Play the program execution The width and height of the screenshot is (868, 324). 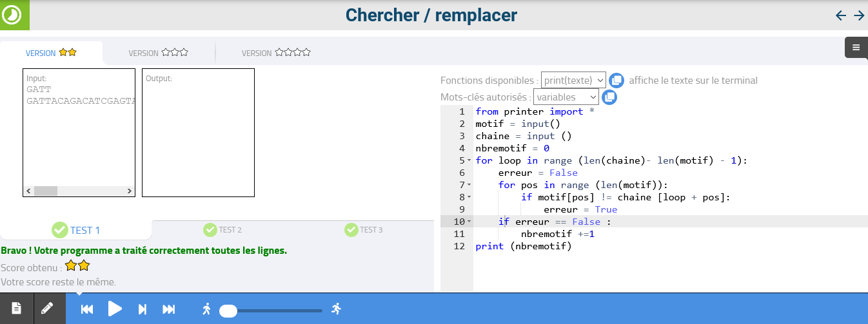pos(115,309)
